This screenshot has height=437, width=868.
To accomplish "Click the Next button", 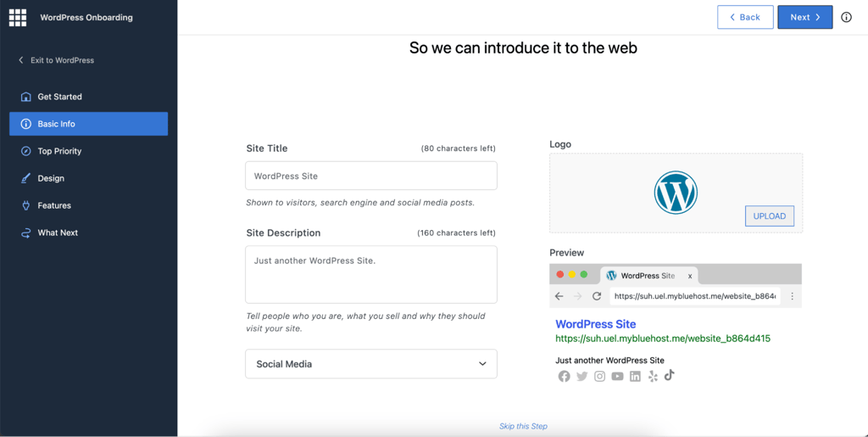I will [x=805, y=17].
